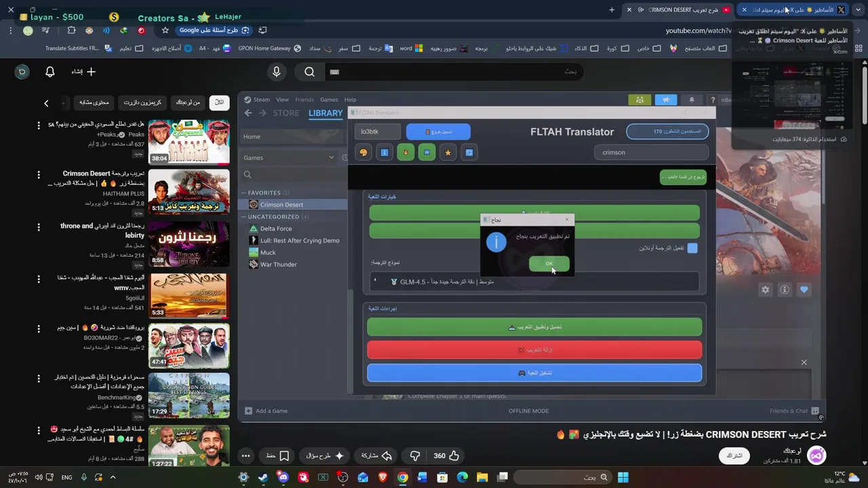Screen dimensions: 868x488
Task: Open the Help menu in Steam
Action: click(350, 100)
